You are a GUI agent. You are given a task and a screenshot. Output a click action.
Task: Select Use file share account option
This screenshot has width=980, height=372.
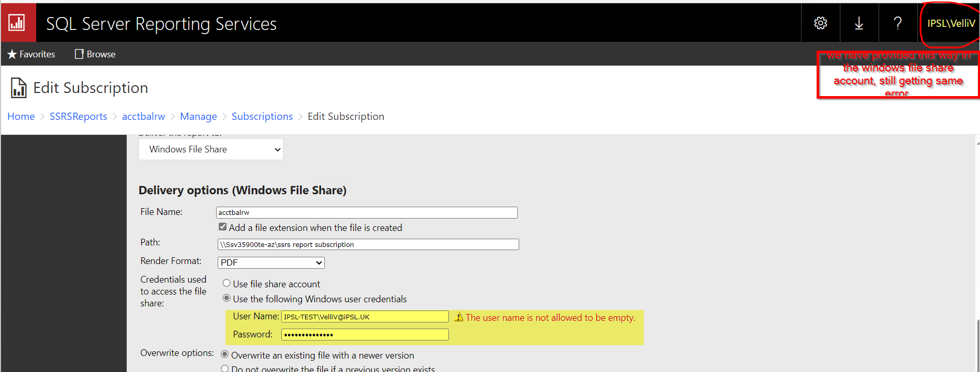tap(227, 283)
